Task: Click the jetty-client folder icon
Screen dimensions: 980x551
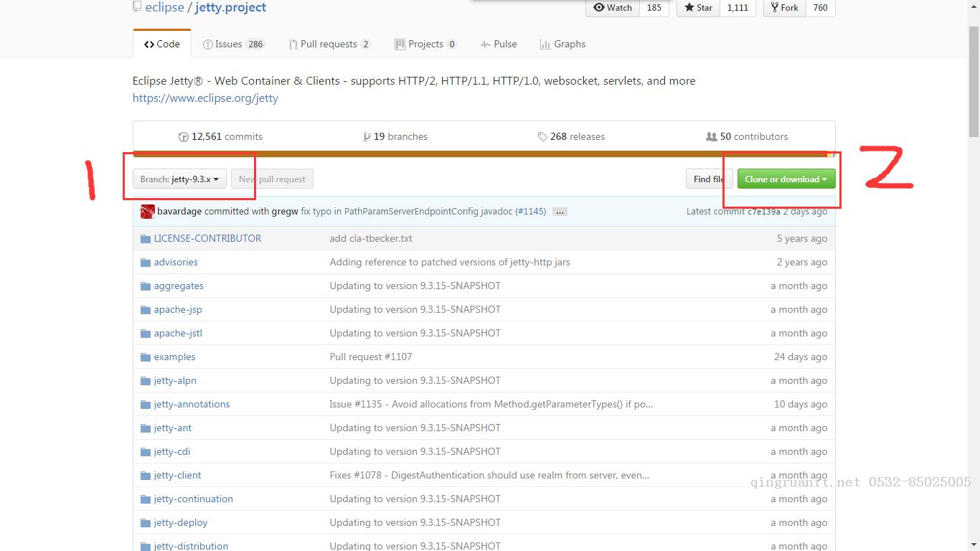Action: [146, 475]
